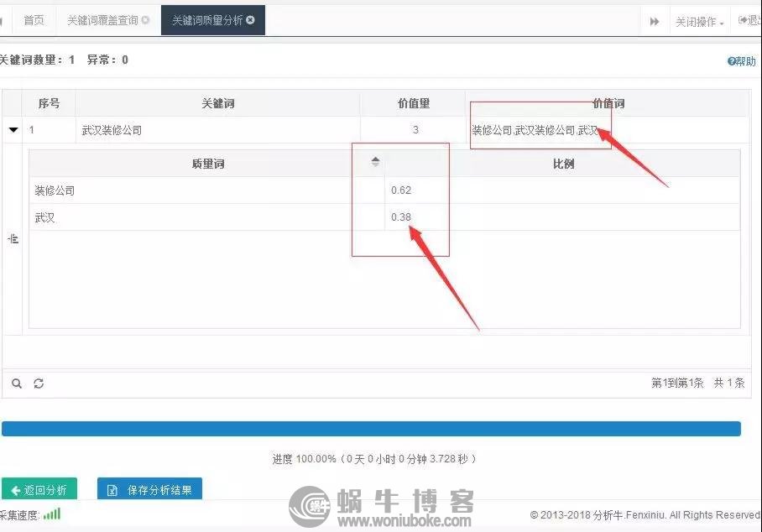This screenshot has height=532, width=762.
Task: Click the 进度 100.00% progress text
Action: click(373, 459)
